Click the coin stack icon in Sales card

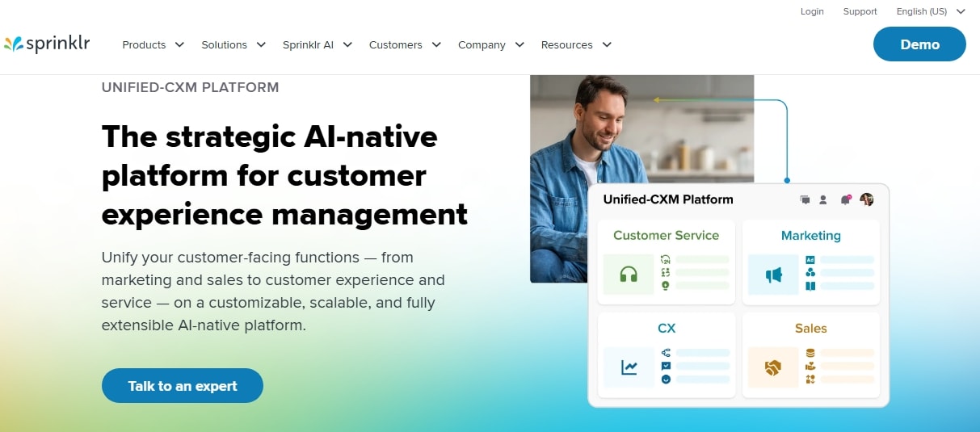point(810,353)
